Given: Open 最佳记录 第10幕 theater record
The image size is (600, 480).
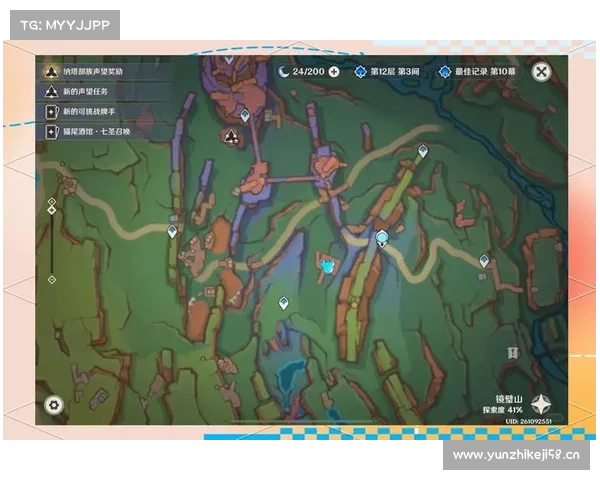Looking at the screenshot, I should click(477, 72).
